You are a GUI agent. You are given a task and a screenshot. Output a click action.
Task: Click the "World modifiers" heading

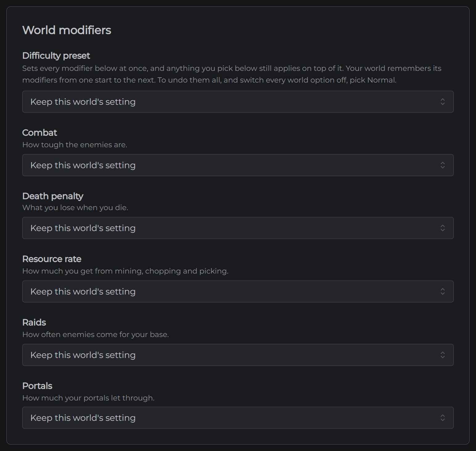tap(67, 30)
